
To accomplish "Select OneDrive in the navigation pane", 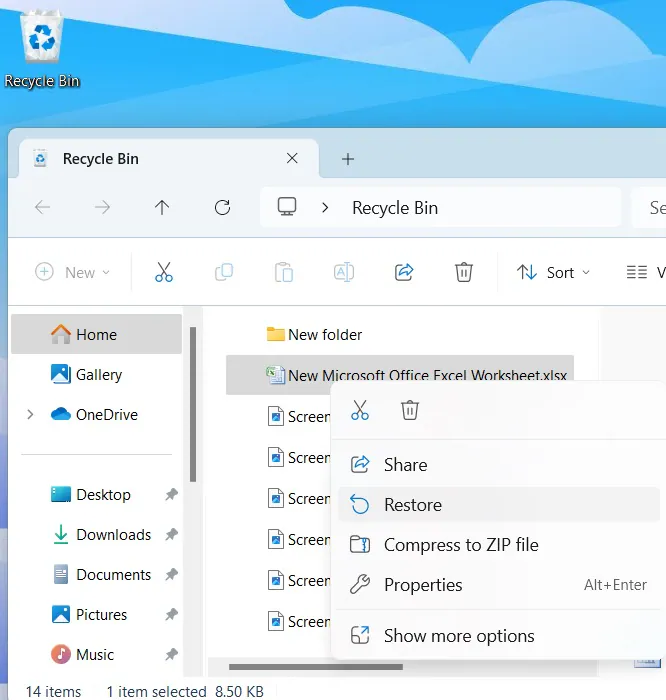I will coord(96,414).
